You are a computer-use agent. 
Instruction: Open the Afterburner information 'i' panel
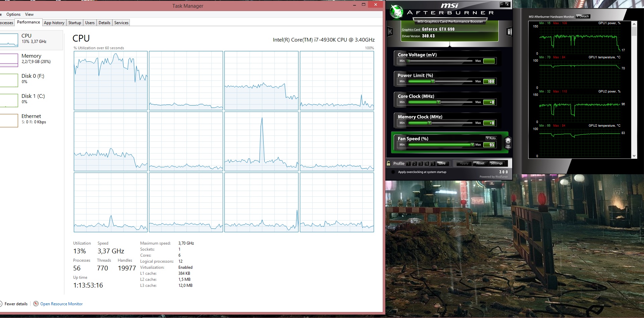pos(509,32)
